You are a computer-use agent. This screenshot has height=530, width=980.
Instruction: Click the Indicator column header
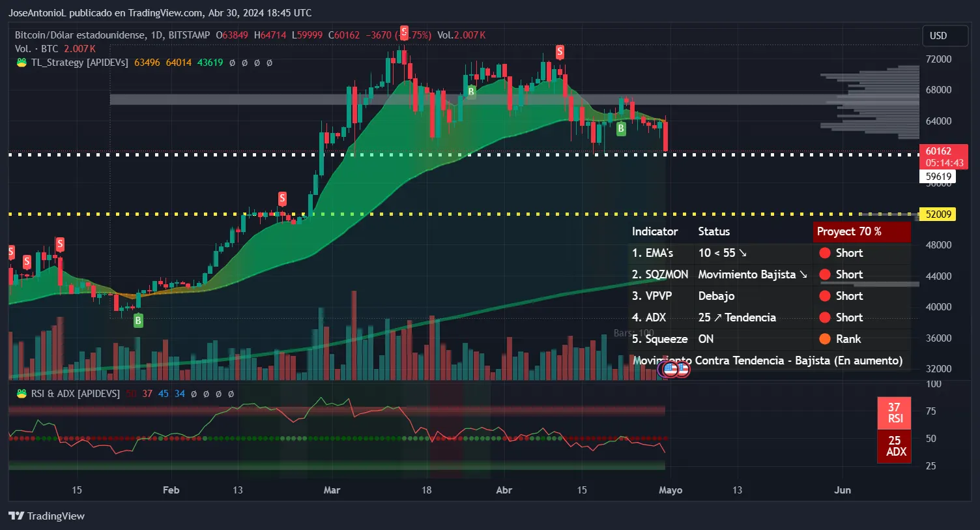(x=654, y=231)
